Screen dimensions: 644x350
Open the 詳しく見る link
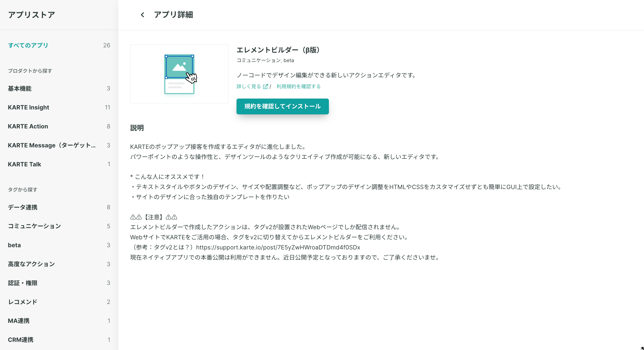coord(249,87)
